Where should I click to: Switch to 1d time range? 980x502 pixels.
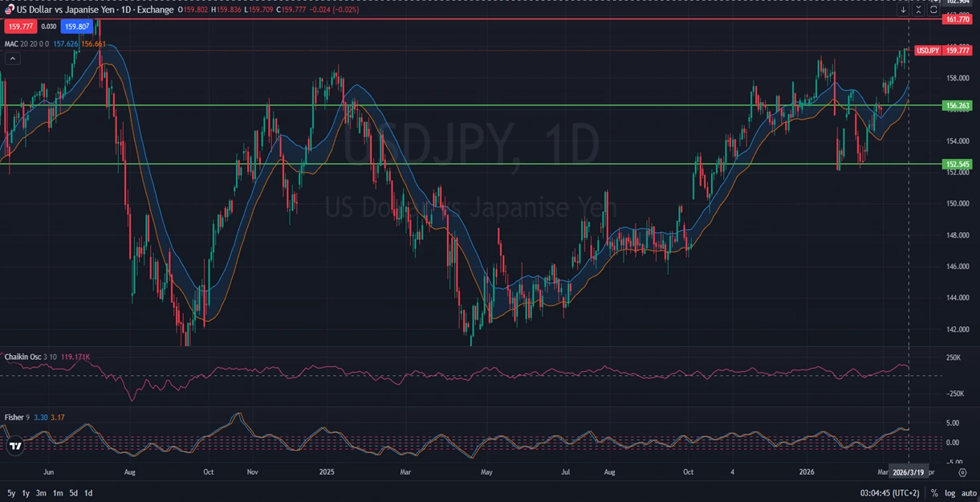88,493
